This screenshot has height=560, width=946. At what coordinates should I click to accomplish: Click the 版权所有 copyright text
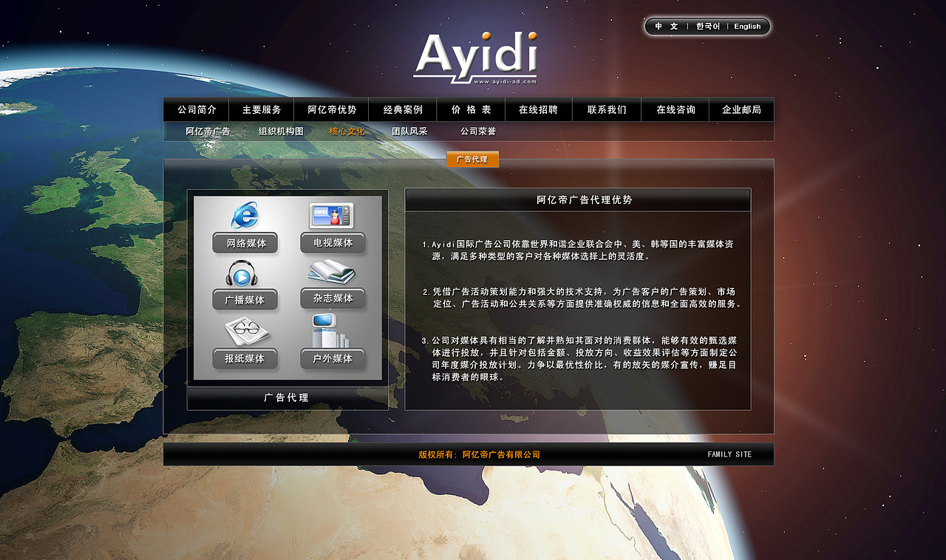tap(479, 454)
